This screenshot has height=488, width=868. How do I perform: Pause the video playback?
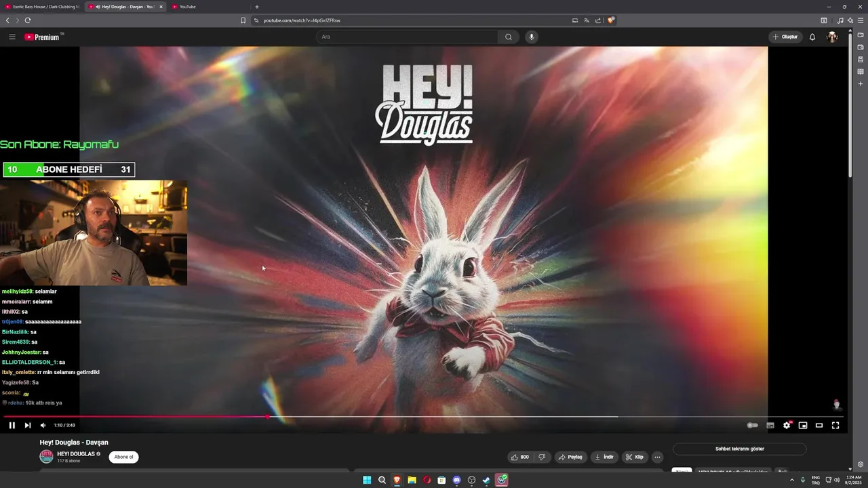click(x=12, y=426)
